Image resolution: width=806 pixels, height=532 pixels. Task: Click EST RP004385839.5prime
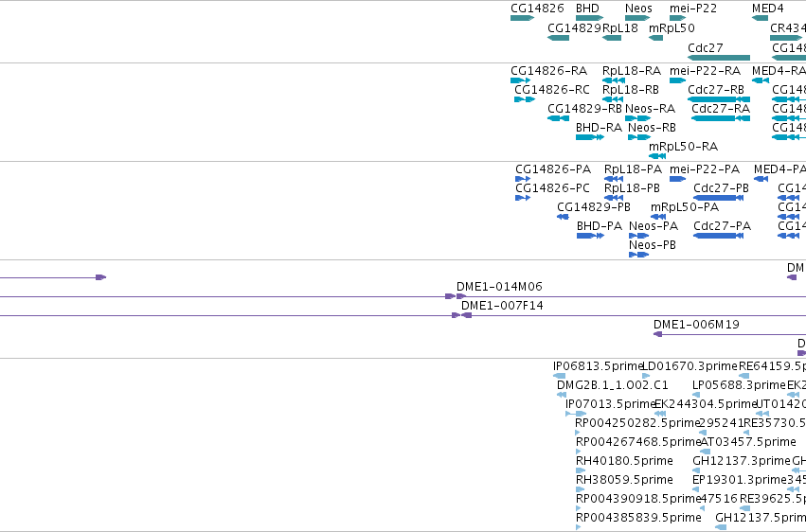click(638, 518)
